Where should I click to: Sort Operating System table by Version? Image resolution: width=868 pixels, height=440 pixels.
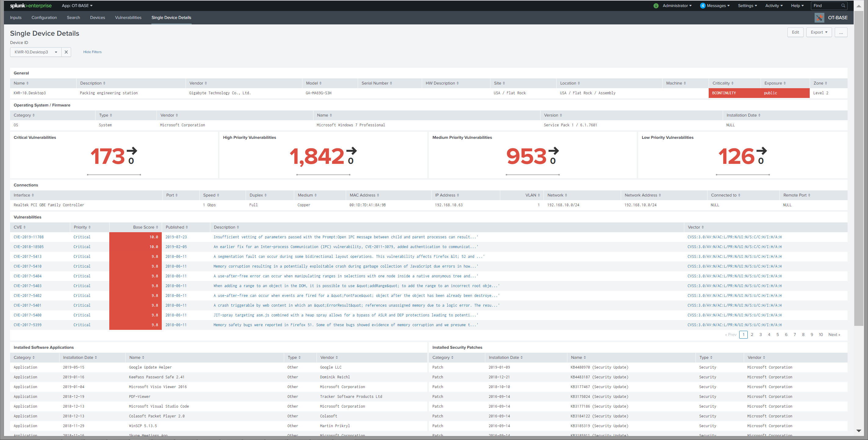pyautogui.click(x=553, y=115)
